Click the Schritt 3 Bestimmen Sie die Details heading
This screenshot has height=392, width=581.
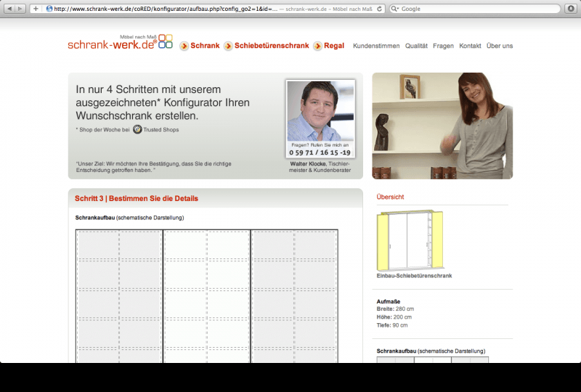point(137,198)
